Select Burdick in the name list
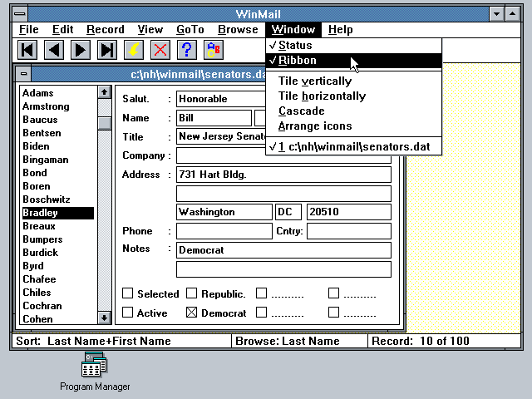 coord(57,253)
